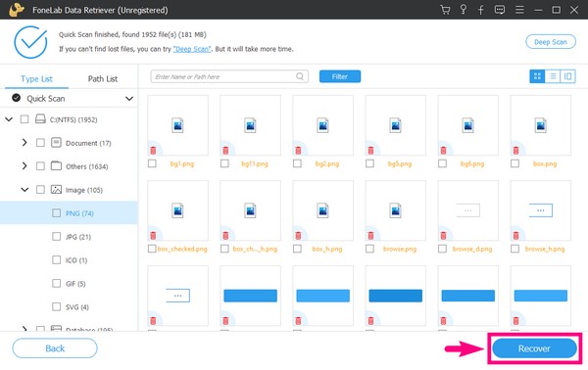Select the bg11.png thumbnail
This screenshot has width=588, height=370.
pos(250,125)
